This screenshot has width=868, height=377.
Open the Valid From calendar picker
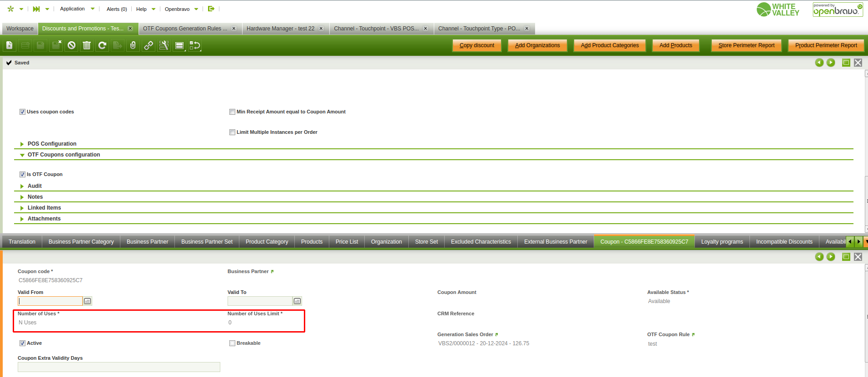pyautogui.click(x=88, y=301)
